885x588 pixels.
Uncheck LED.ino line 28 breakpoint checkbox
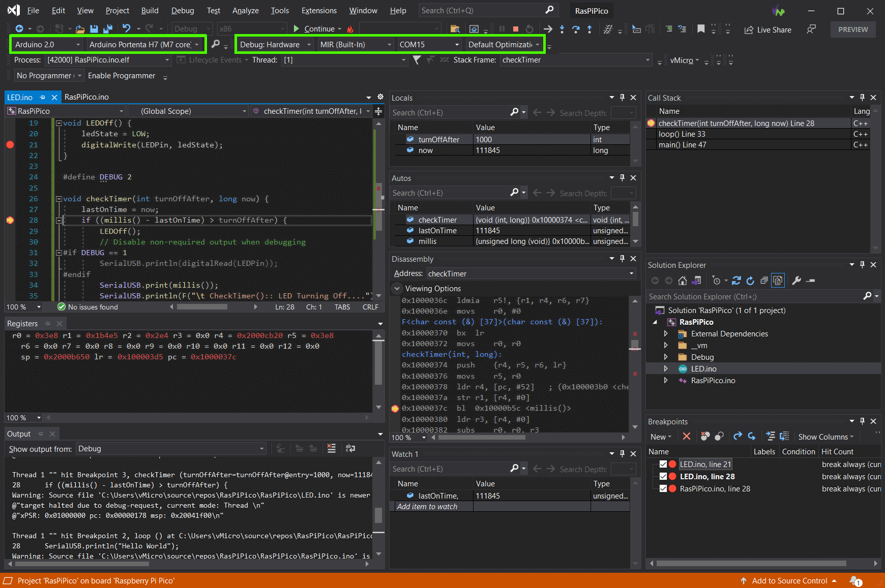663,476
